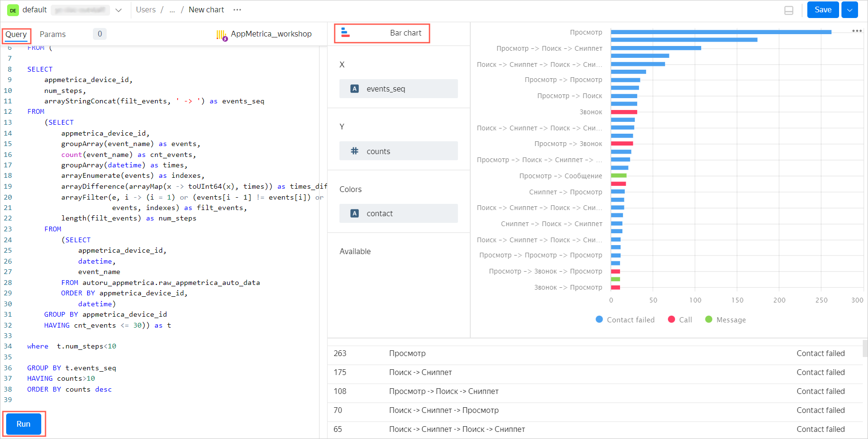Click the DE workspace avatar icon
The height and width of the screenshot is (439, 868).
(13, 10)
